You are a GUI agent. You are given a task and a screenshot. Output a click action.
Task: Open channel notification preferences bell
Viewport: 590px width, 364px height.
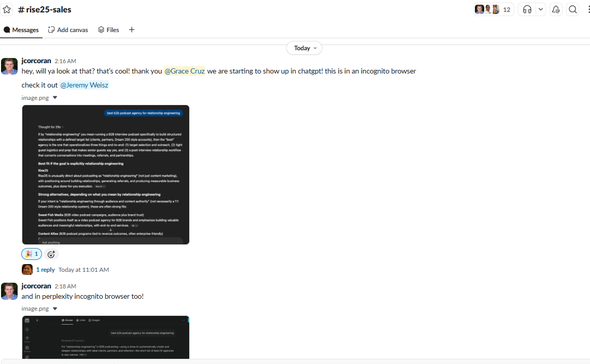pos(555,9)
